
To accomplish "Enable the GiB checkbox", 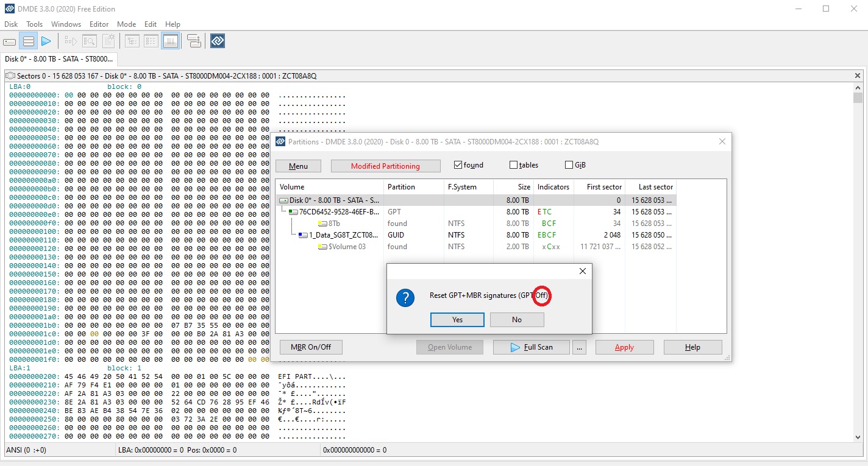I will (569, 165).
